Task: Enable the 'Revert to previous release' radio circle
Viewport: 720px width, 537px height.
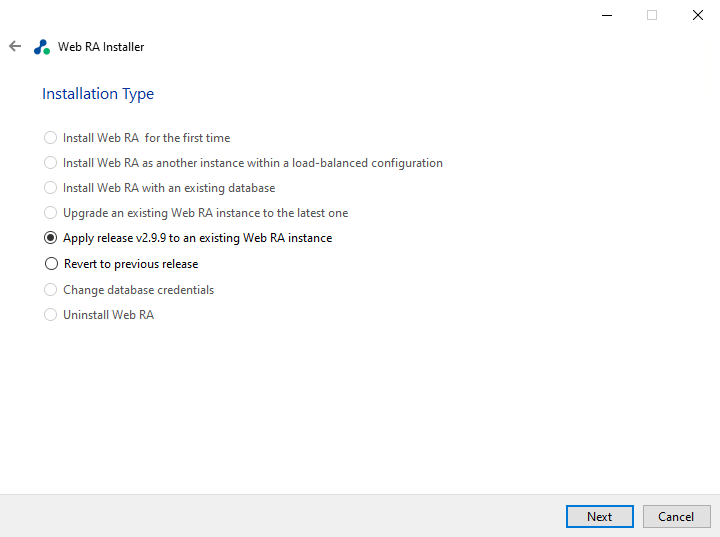Action: coord(51,264)
